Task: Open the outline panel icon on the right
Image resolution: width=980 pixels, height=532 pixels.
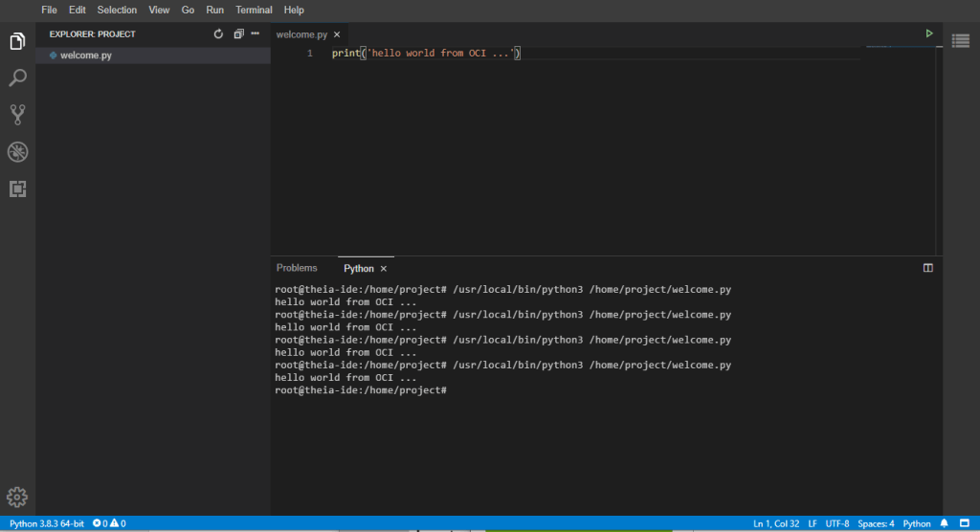Action: 961,39
